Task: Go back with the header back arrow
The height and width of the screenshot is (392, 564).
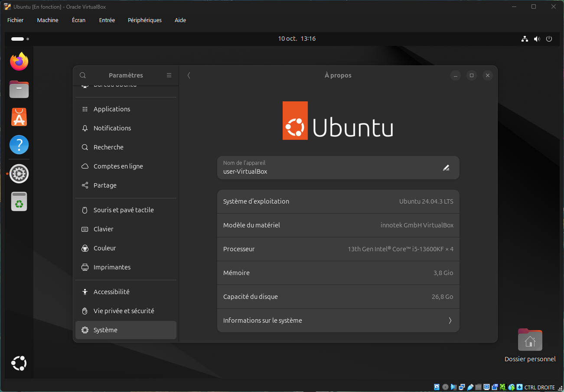Action: (189, 75)
